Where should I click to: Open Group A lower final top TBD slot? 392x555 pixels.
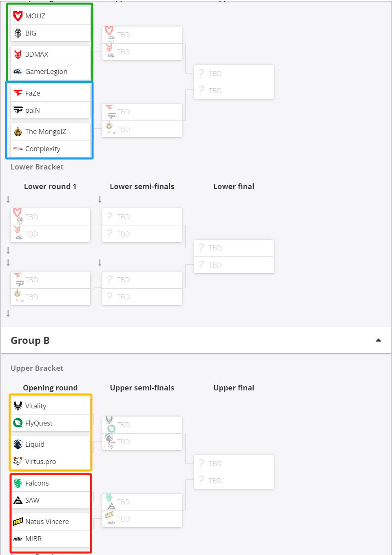point(234,248)
